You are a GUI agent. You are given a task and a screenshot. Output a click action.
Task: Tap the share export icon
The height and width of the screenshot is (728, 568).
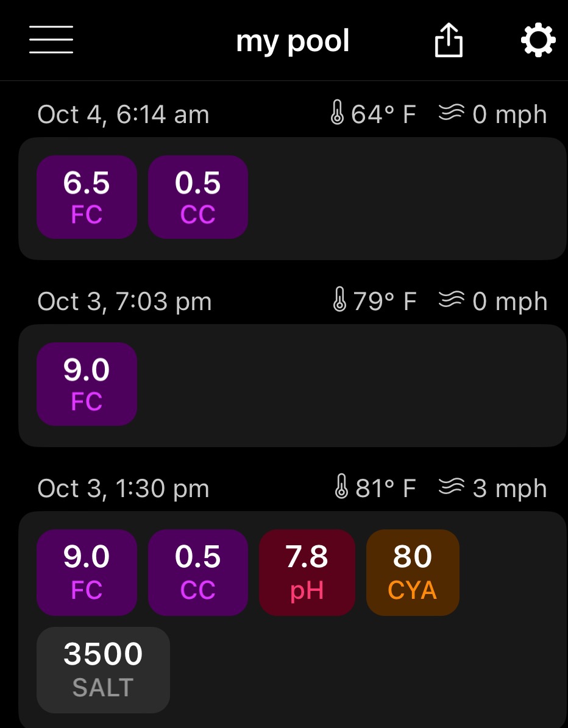[x=448, y=40]
